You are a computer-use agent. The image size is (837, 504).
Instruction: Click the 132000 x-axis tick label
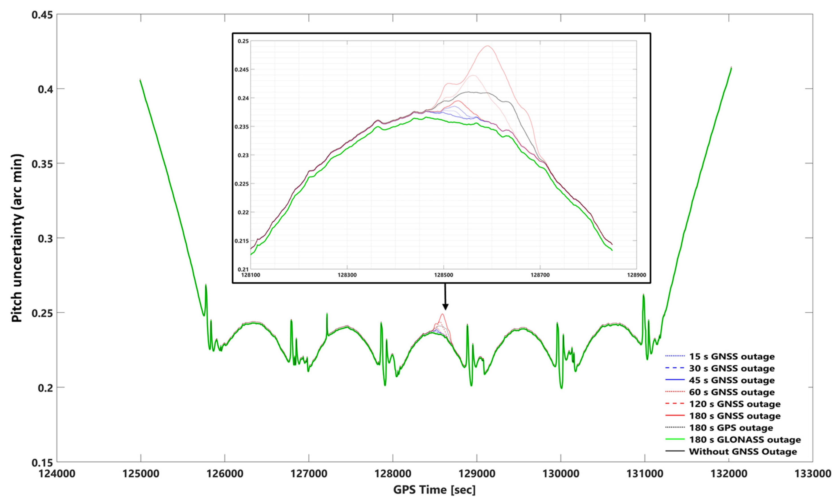point(729,474)
